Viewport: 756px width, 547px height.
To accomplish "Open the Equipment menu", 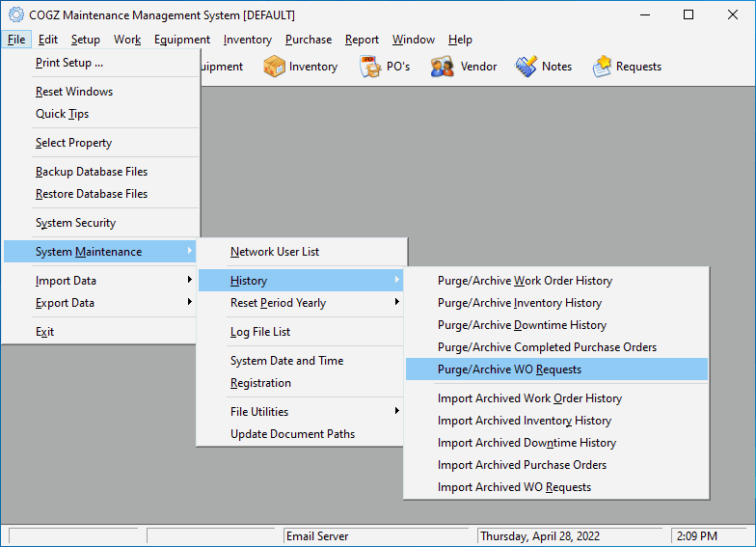I will (181, 40).
